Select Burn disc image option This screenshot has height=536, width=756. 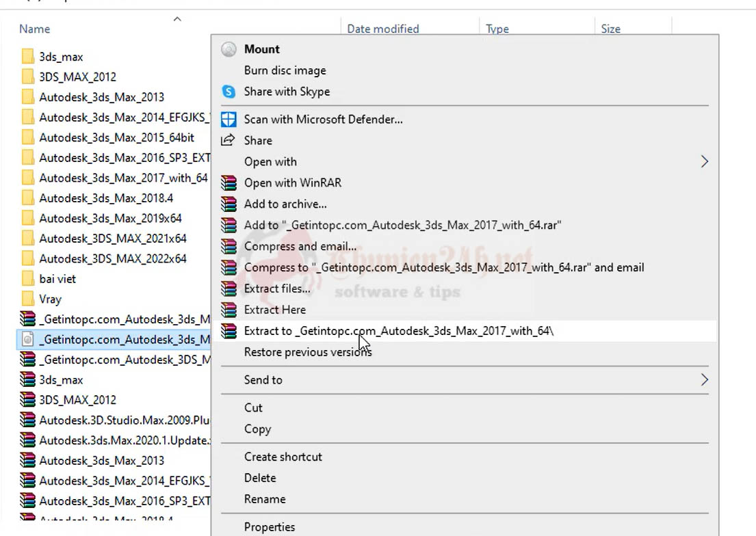[x=285, y=70]
